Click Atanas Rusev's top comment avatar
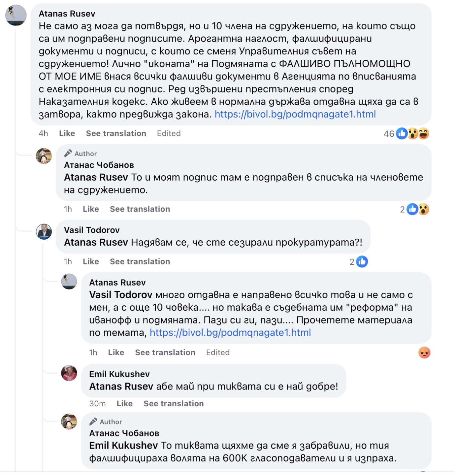Screen dimensions: 454x476 (16, 15)
